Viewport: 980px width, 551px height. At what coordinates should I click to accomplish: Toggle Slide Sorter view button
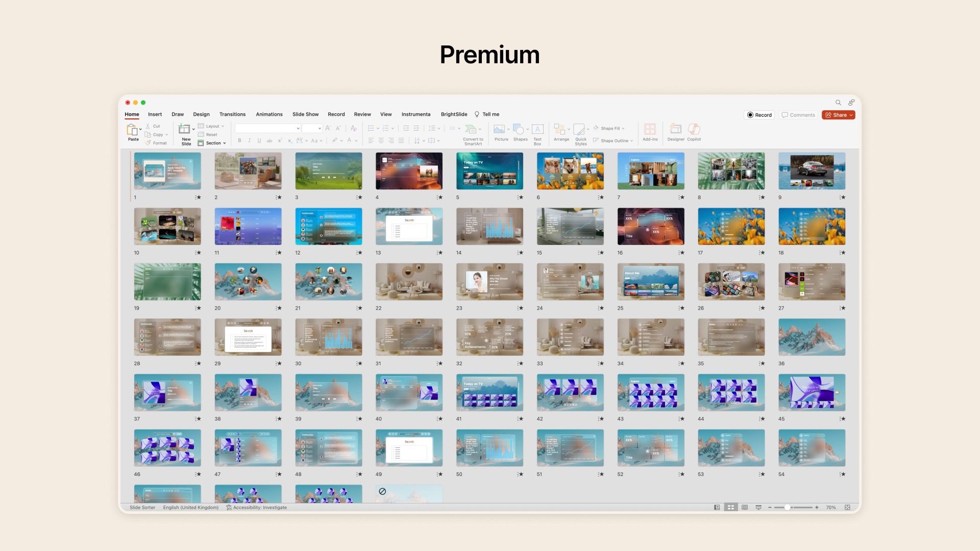click(x=731, y=508)
